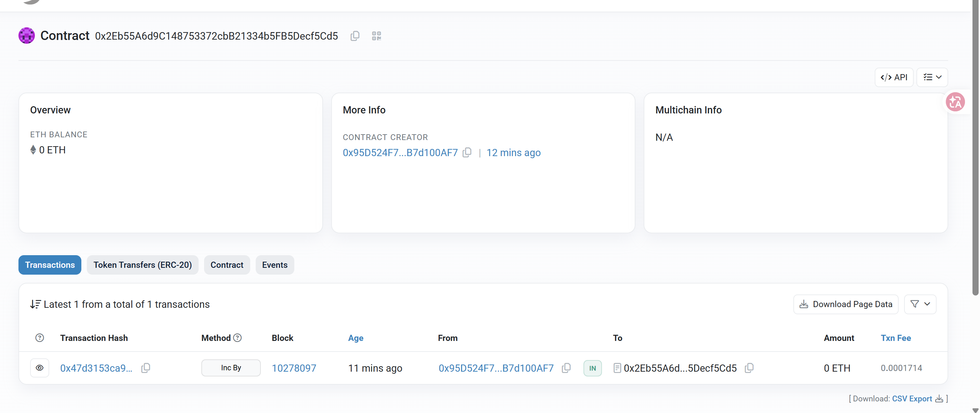Toggle Txn Fee column display

(895, 338)
